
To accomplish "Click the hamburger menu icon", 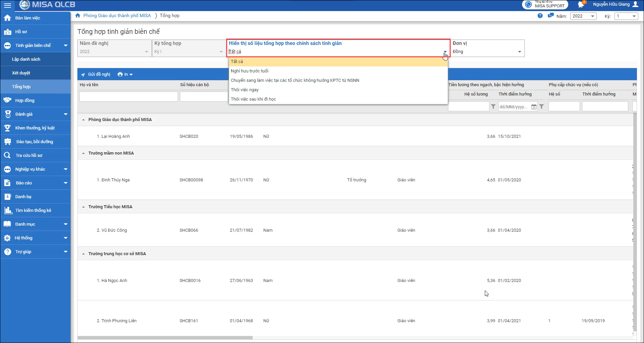I will point(7,5).
